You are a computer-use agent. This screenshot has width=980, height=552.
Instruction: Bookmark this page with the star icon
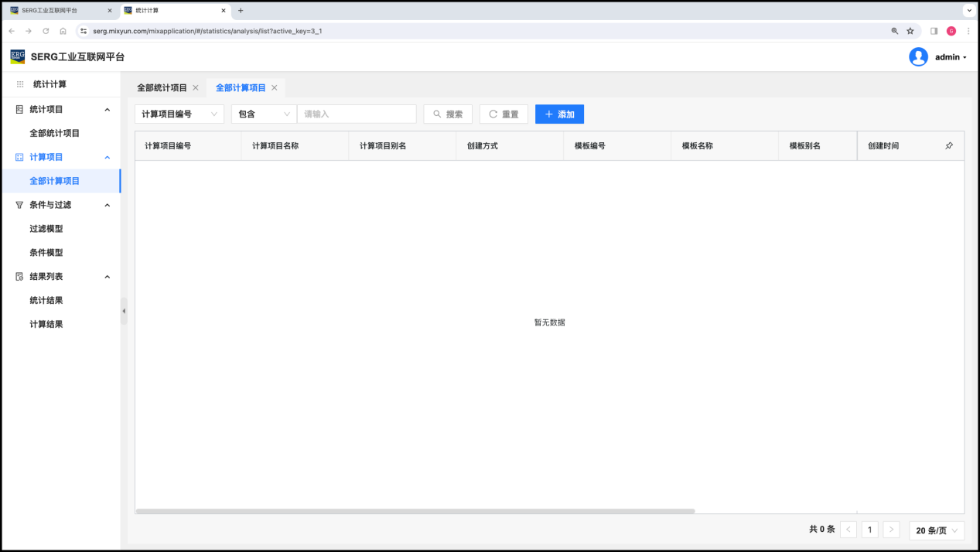[x=910, y=31]
